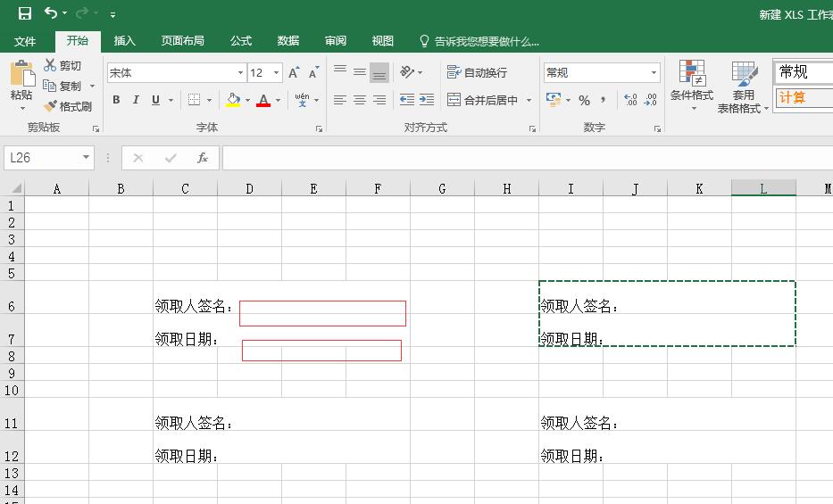This screenshot has width=833, height=504.
Task: Click the text orientation icon
Action: 407,71
